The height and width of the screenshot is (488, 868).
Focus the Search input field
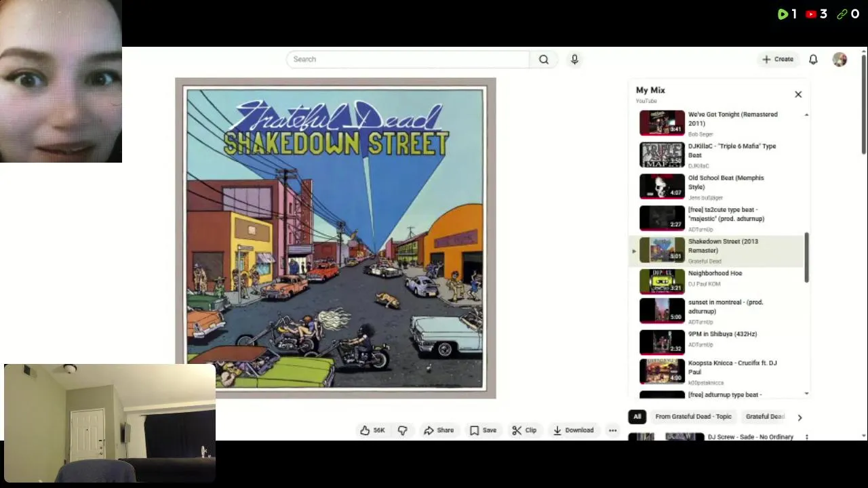408,59
